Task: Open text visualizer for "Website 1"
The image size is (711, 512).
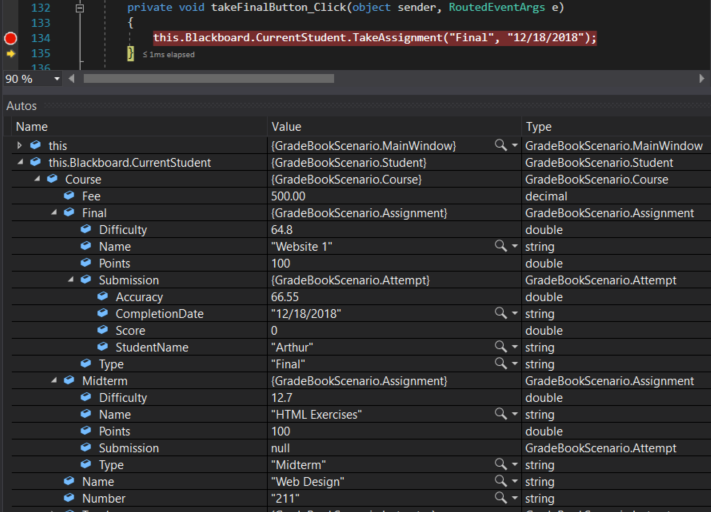Action: click(501, 246)
